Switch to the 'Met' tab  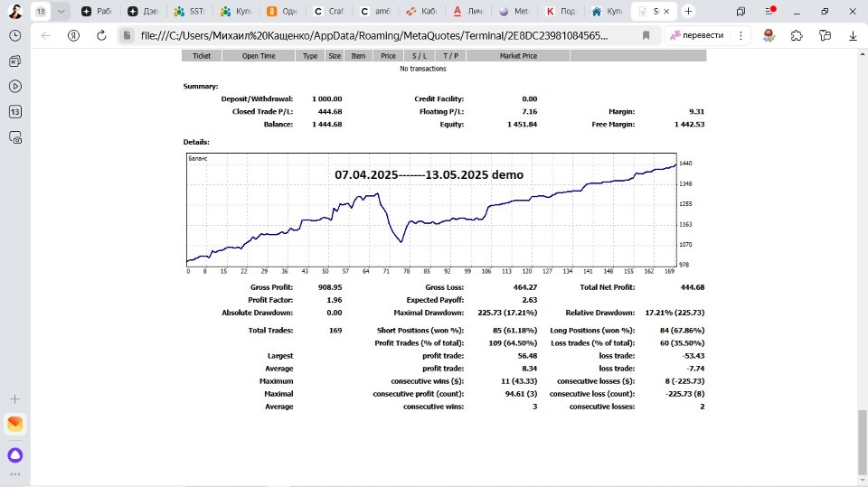point(514,11)
